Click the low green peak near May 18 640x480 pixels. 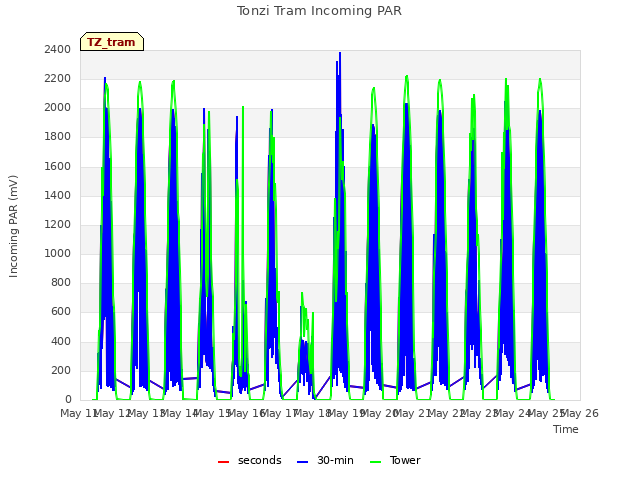[302, 295]
